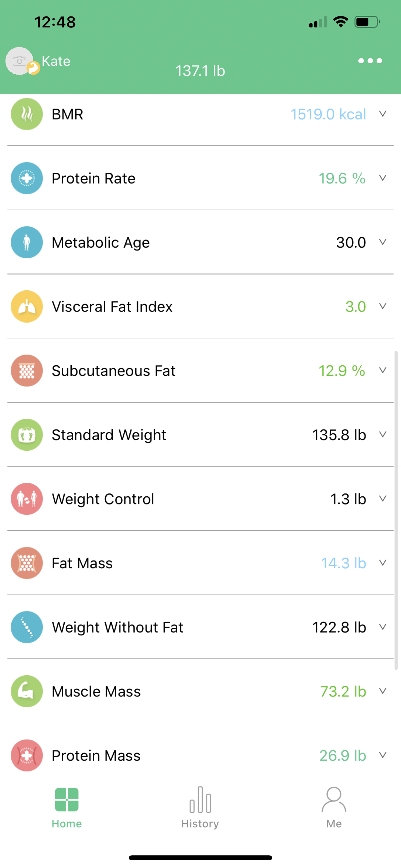Open the three-dot more options menu
Image resolution: width=401 pixels, height=868 pixels.
(x=370, y=61)
